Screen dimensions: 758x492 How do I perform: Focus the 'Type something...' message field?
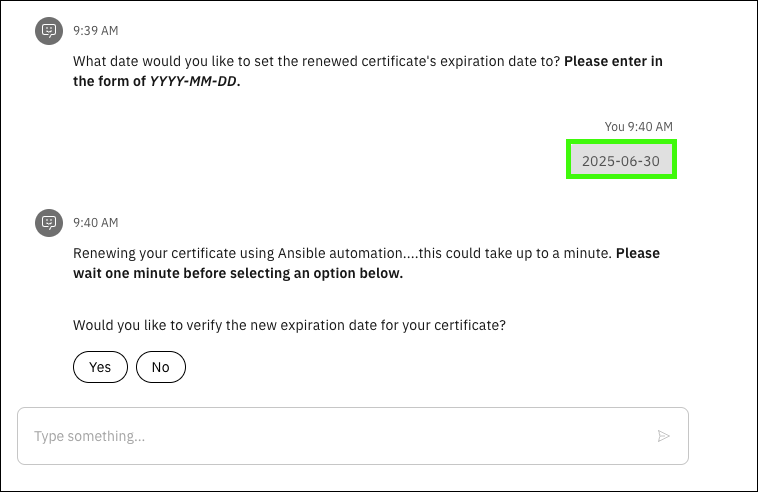[x=340, y=436]
